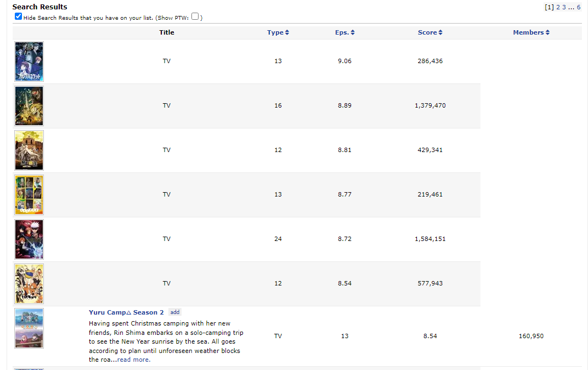Add Yuru Camp Season 2 to list
Image resolution: width=588 pixels, height=370 pixels.
coord(174,312)
